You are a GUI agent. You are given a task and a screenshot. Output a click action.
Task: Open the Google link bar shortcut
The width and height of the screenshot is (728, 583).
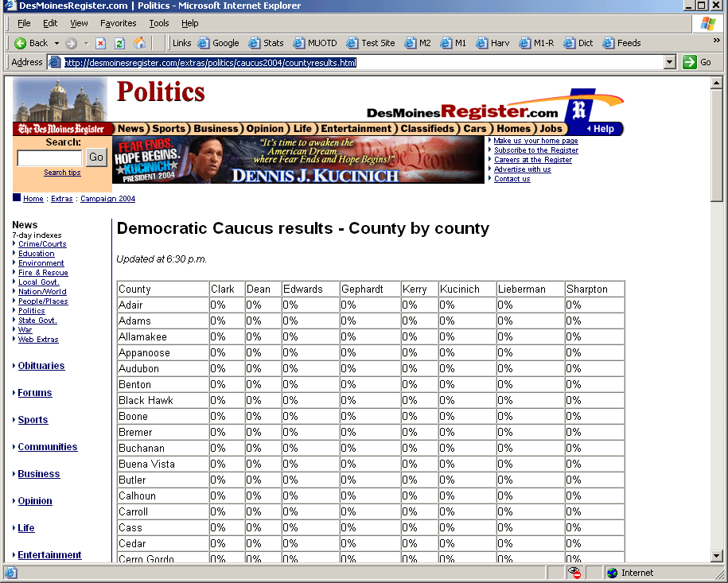tap(218, 43)
